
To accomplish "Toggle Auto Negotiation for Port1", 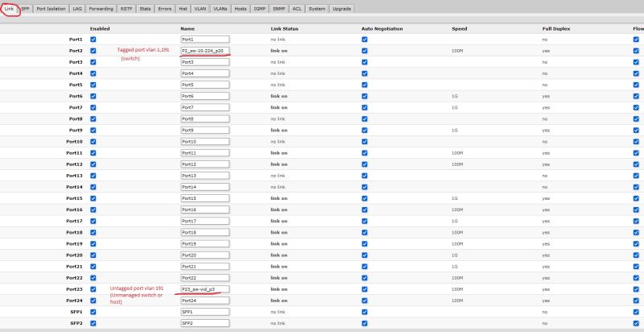I will pyautogui.click(x=365, y=39).
